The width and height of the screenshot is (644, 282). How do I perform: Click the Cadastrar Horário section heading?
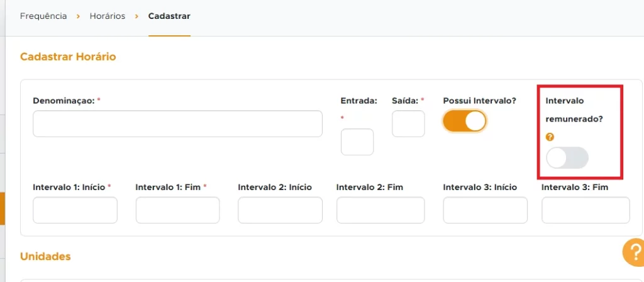click(68, 57)
